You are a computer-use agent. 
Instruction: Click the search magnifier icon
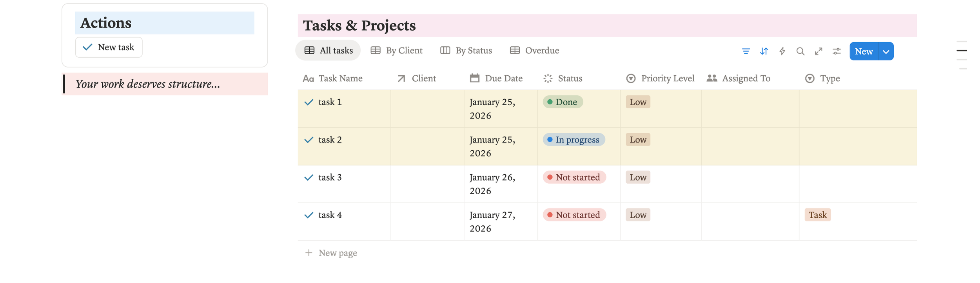pyautogui.click(x=800, y=51)
